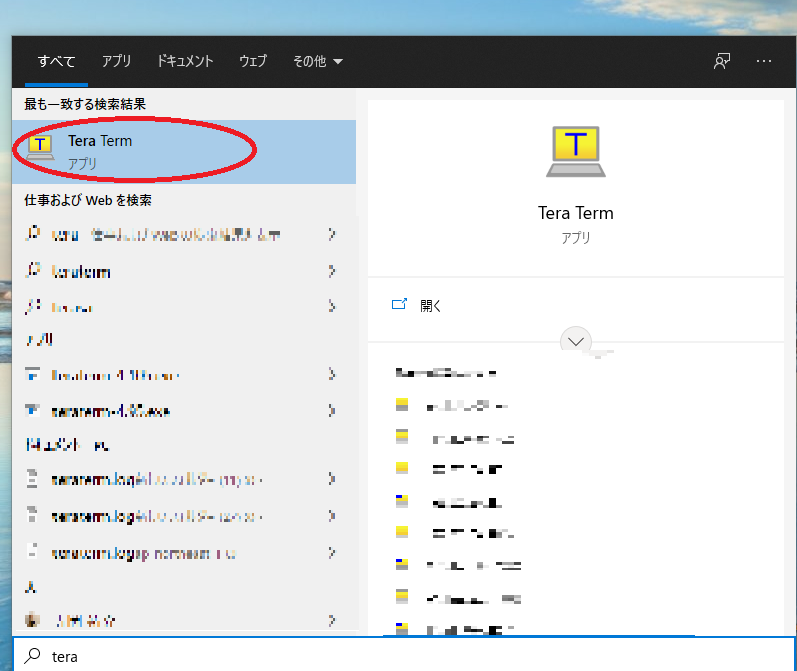Click the small Tera Term icon in best match

tap(40, 147)
